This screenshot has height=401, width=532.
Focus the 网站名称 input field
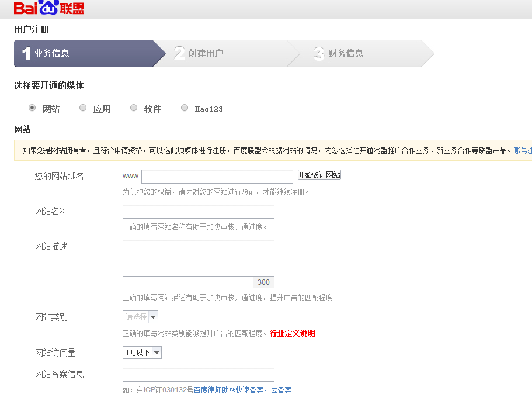pyautogui.click(x=199, y=212)
